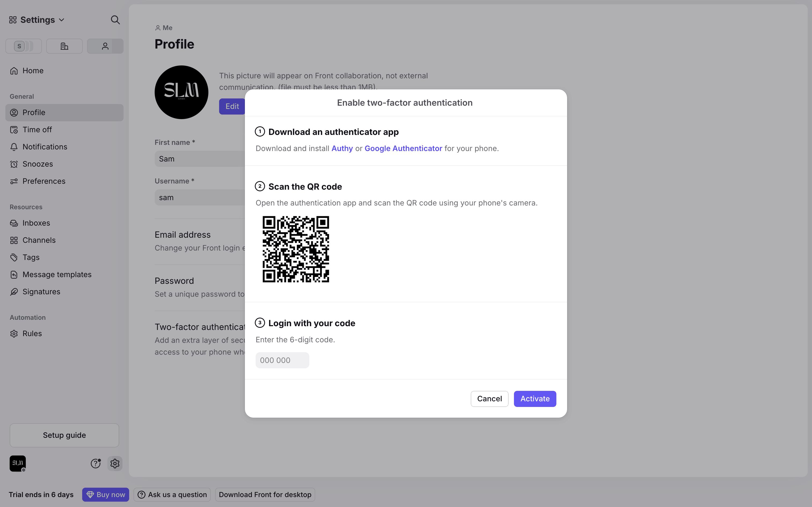Click the Activate button
This screenshot has height=507, width=812.
coord(535,399)
